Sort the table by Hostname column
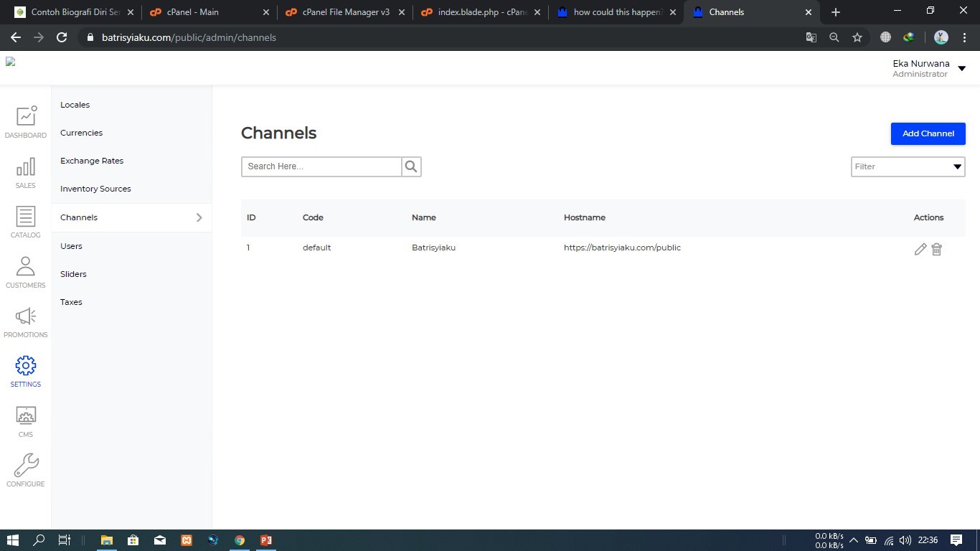 [x=585, y=217]
